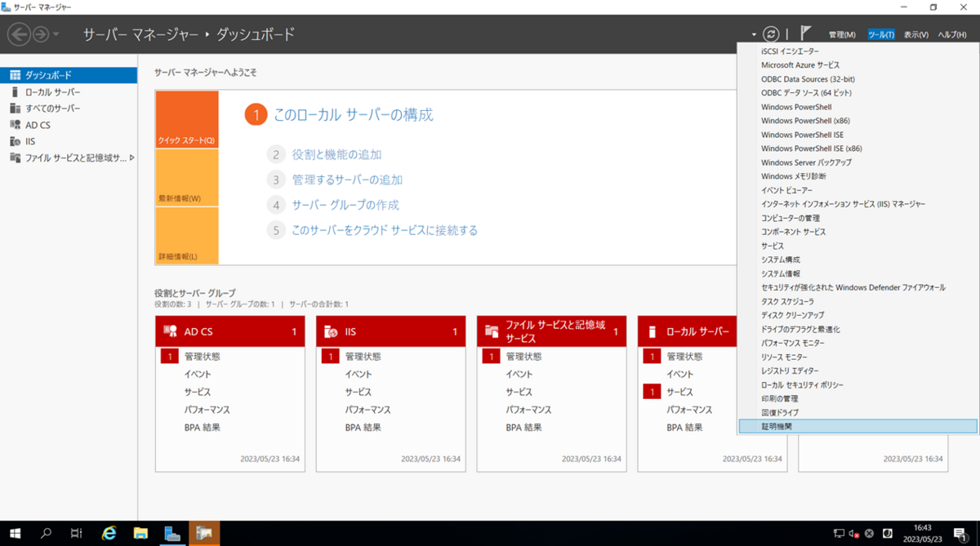Open the navigation history dropdown arrow

[56, 34]
